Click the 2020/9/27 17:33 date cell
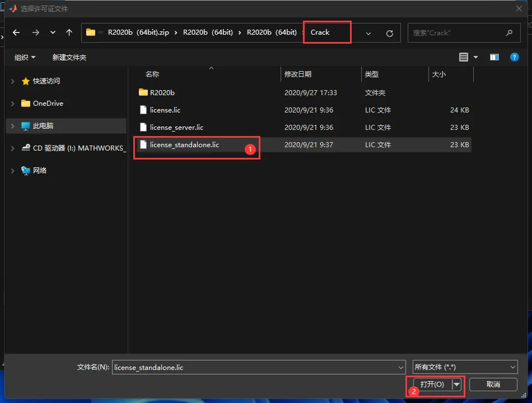This screenshot has height=403, width=532. pos(310,92)
